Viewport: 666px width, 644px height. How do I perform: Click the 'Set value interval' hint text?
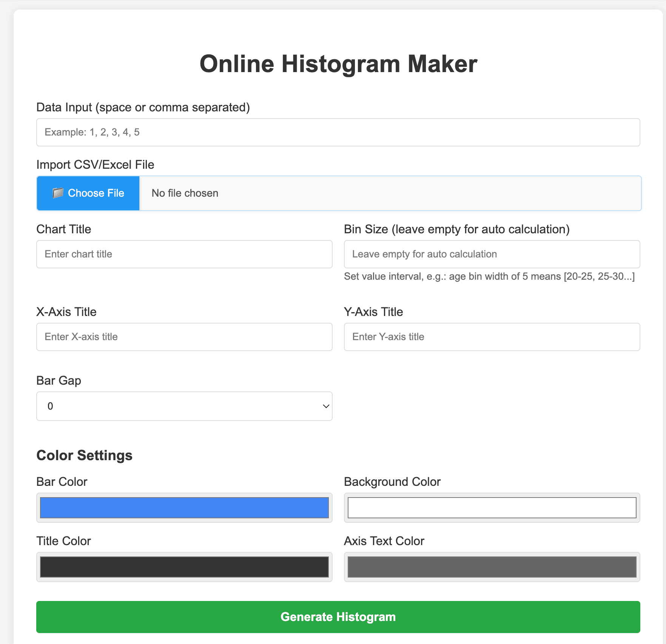tap(489, 276)
